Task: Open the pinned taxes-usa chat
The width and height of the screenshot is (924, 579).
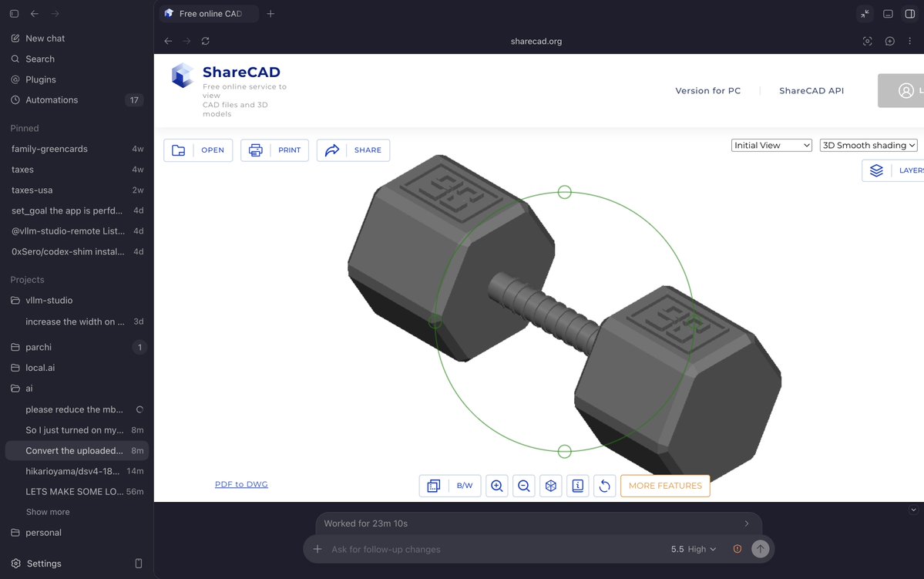Action: pos(76,190)
